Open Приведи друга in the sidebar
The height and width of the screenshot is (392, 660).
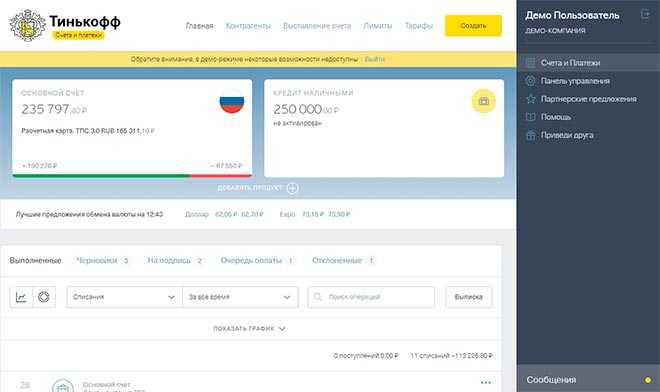(x=588, y=135)
